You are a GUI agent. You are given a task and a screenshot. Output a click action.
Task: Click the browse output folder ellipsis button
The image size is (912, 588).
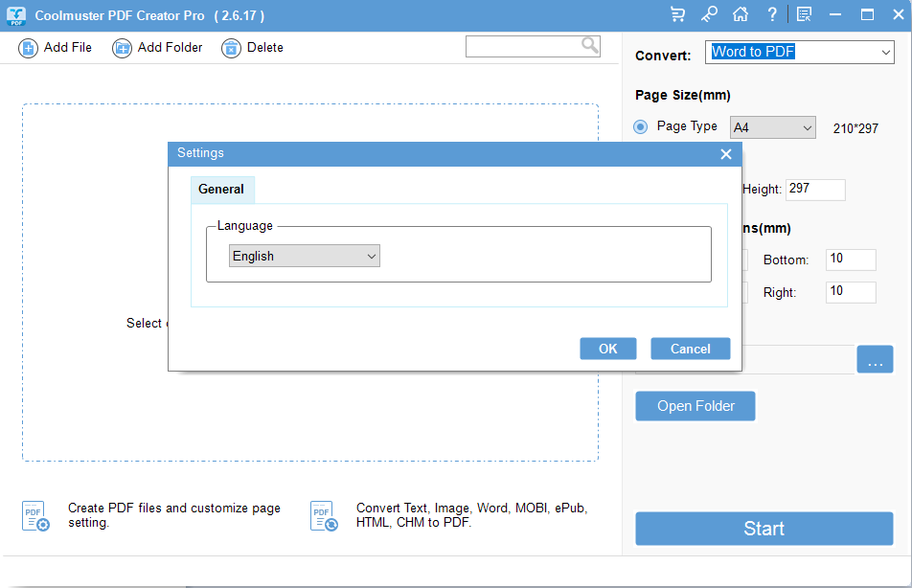(875, 359)
